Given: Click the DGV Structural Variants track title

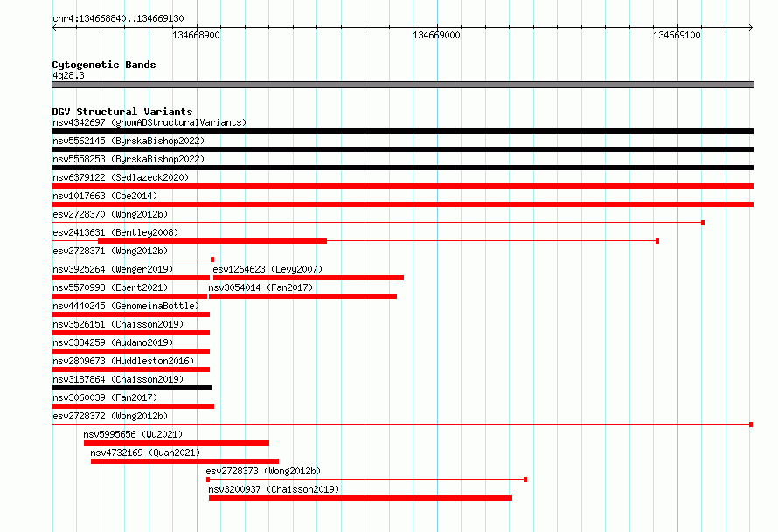Looking at the screenshot, I should coord(122,112).
